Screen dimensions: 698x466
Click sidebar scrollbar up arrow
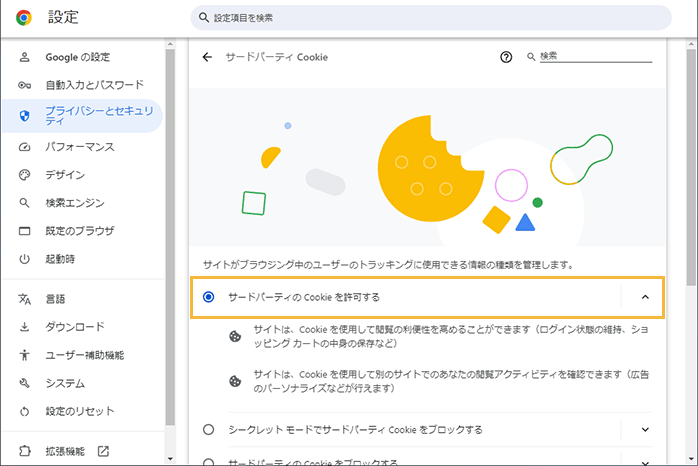(x=170, y=44)
